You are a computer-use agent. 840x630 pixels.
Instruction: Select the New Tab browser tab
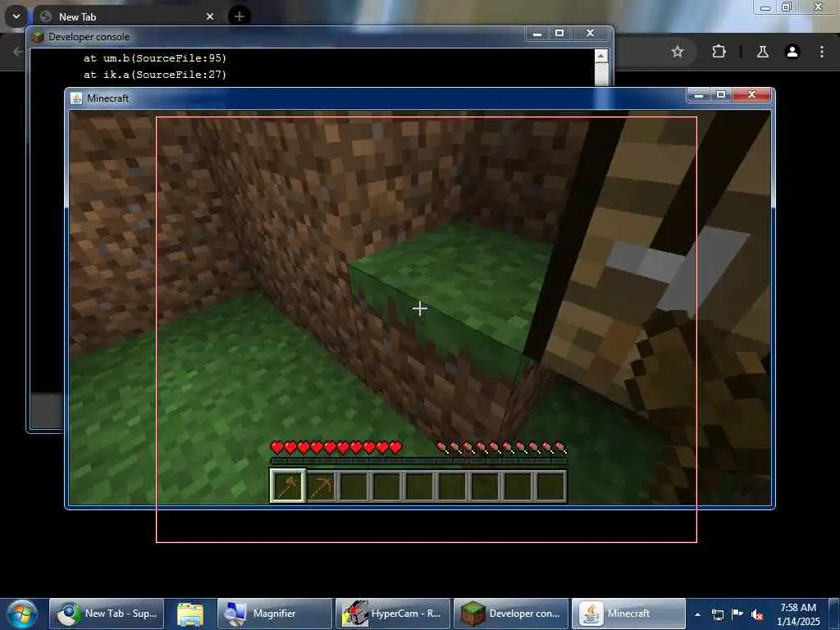(x=127, y=16)
